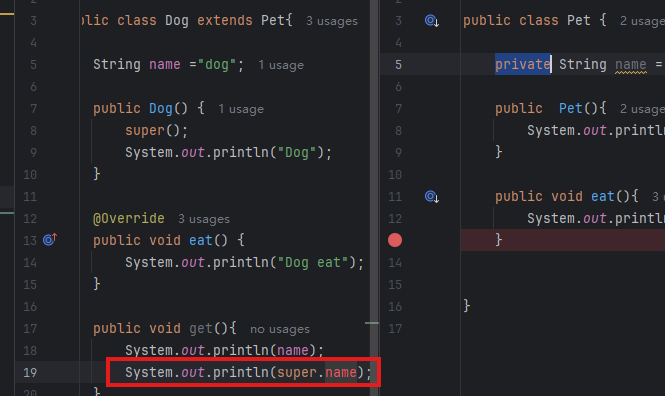Screen dimensions: 665x396
Task: Click the underlined 'name' field in Pet
Action: point(631,64)
